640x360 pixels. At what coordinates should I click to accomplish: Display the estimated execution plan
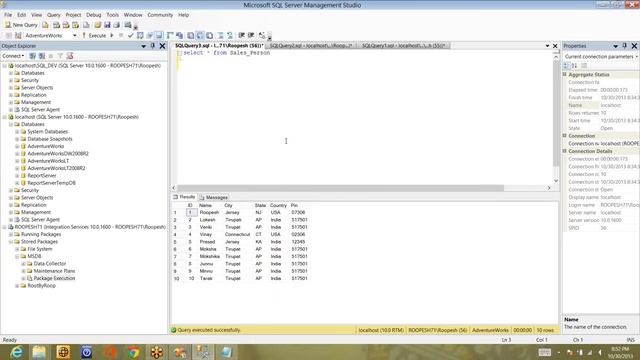[140, 36]
